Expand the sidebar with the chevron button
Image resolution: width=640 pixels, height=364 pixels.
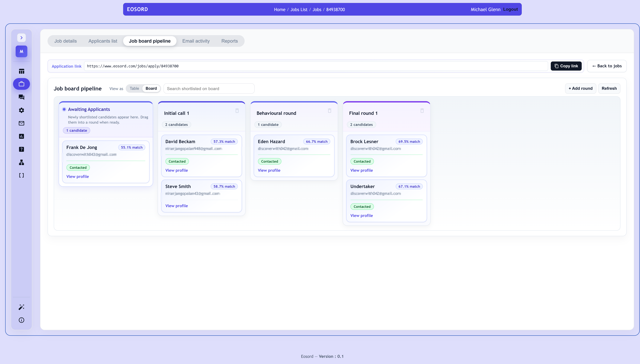tap(21, 38)
